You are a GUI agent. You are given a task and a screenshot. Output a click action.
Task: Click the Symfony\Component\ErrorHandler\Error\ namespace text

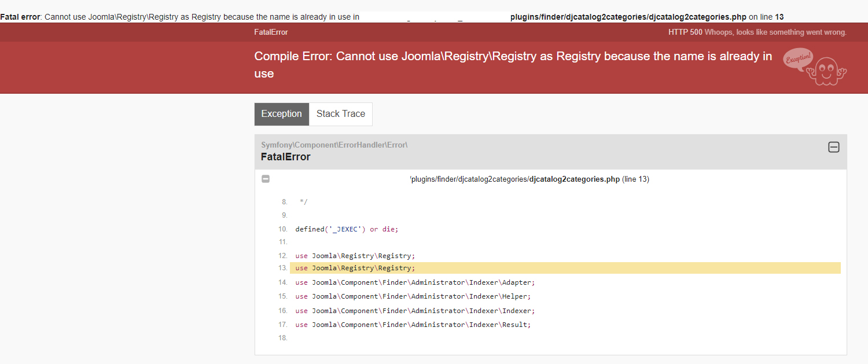[x=334, y=145]
